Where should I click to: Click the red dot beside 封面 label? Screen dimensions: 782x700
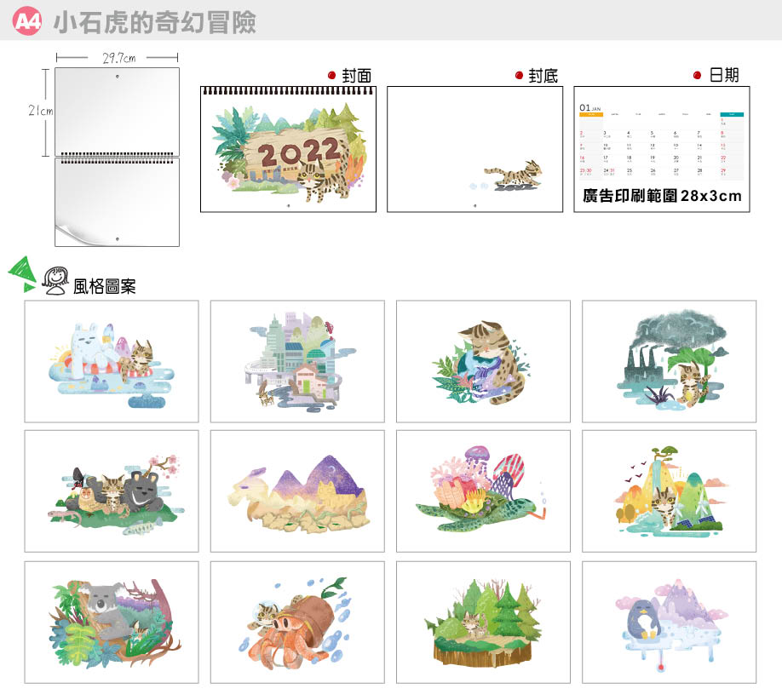point(333,76)
